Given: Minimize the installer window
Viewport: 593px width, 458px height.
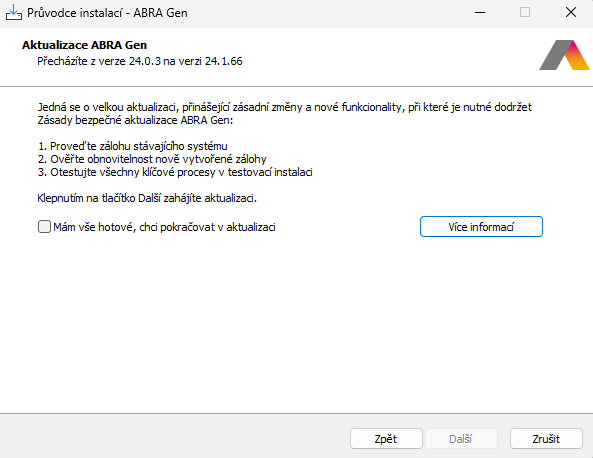Looking at the screenshot, I should point(480,12).
